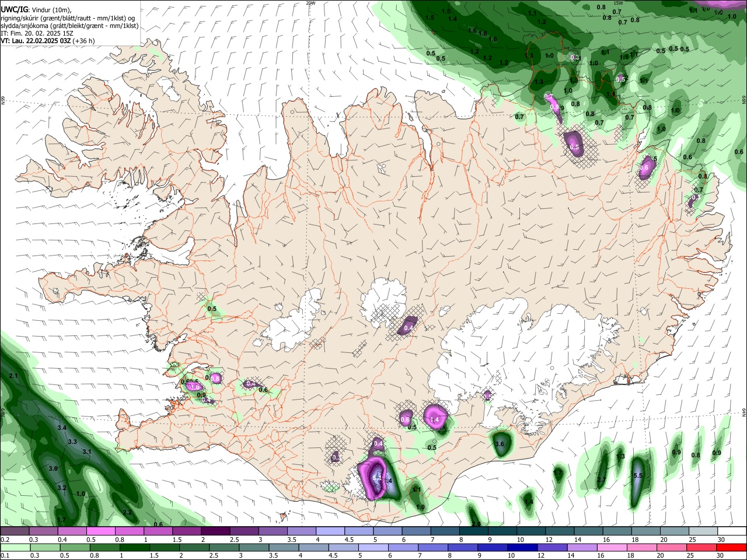Click the '2.7' precipitation value offshore
This screenshot has height=560, width=747.
[601, 480]
